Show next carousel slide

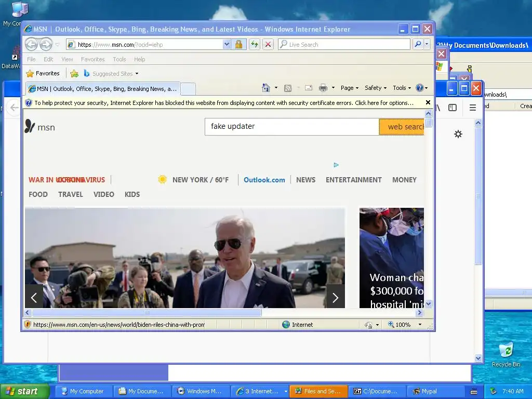click(x=335, y=298)
